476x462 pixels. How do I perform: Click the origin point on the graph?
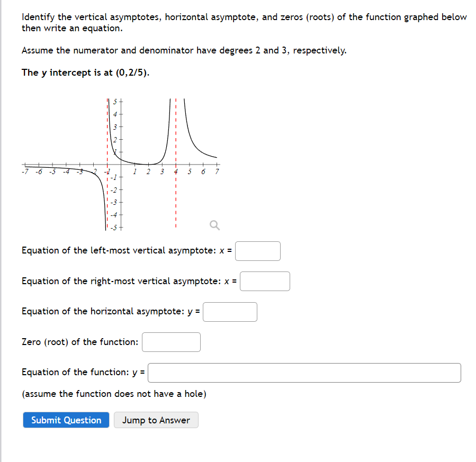pos(121,164)
